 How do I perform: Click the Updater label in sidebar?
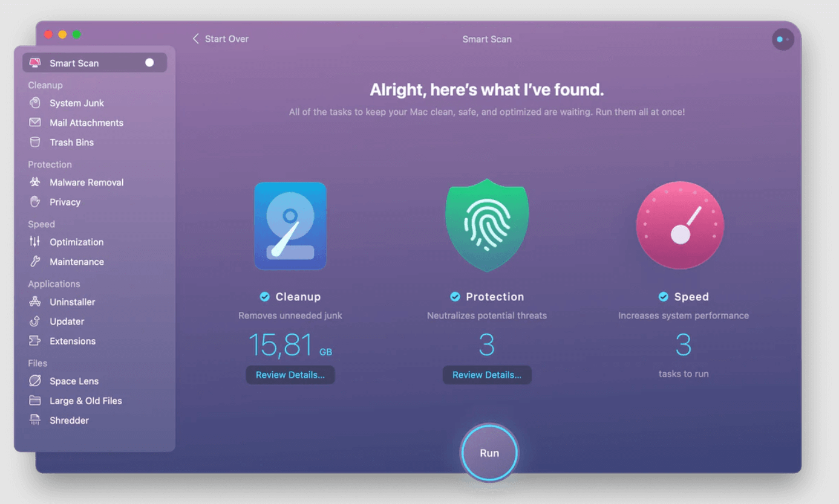click(67, 321)
